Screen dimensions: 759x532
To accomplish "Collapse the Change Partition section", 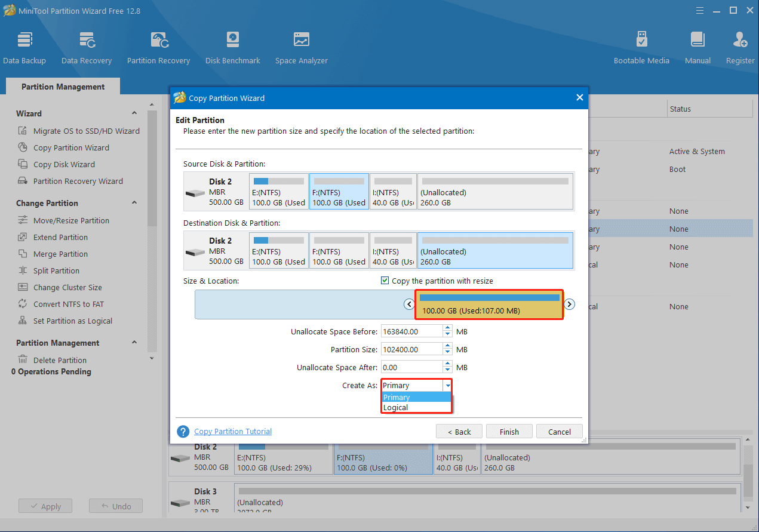I will 134,203.
